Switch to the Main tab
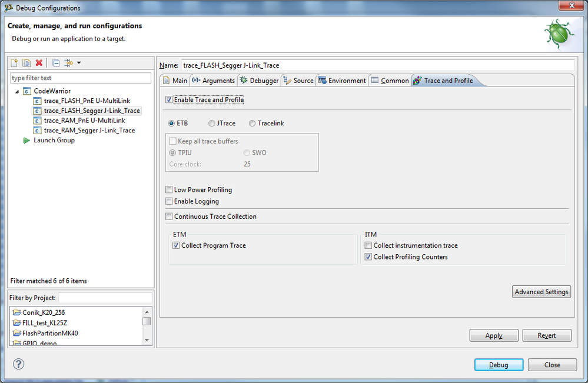This screenshot has width=588, height=383. coord(175,81)
